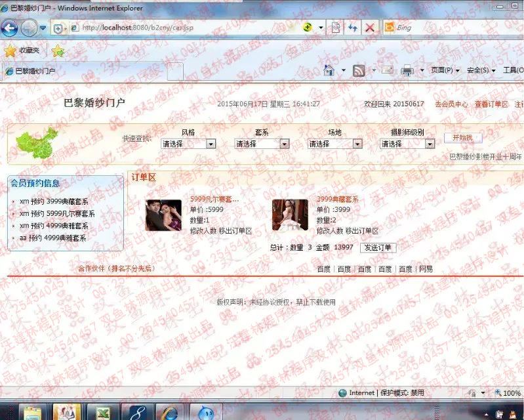Open the 3999典藏套系 package title link
Image resolution: width=524 pixels, height=420 pixels.
pos(338,199)
